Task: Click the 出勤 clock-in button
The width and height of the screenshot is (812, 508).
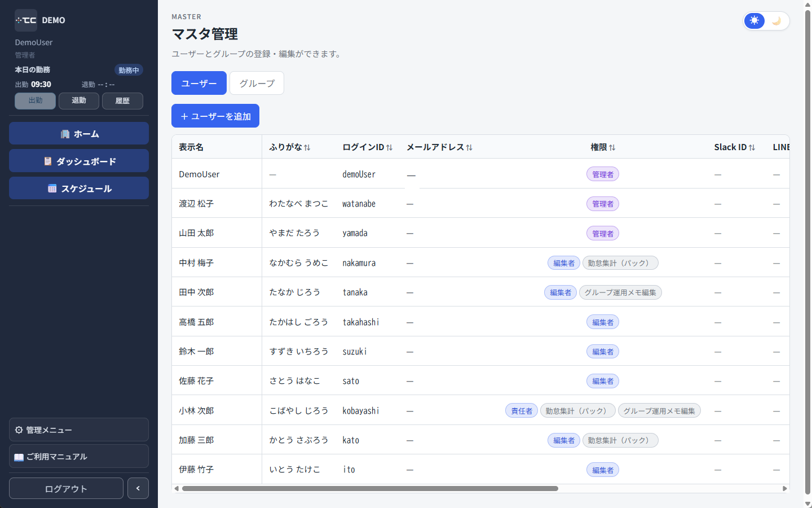Action: (x=35, y=100)
